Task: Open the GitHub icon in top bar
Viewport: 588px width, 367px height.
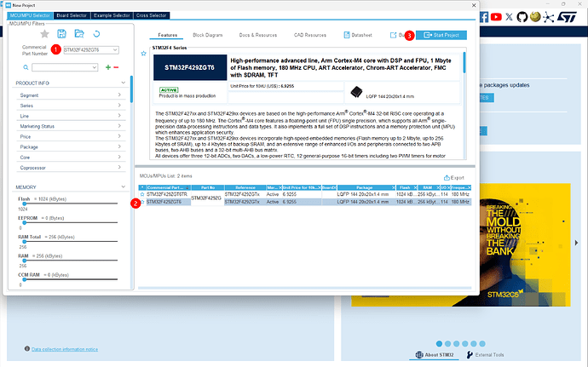Action: 522,17
